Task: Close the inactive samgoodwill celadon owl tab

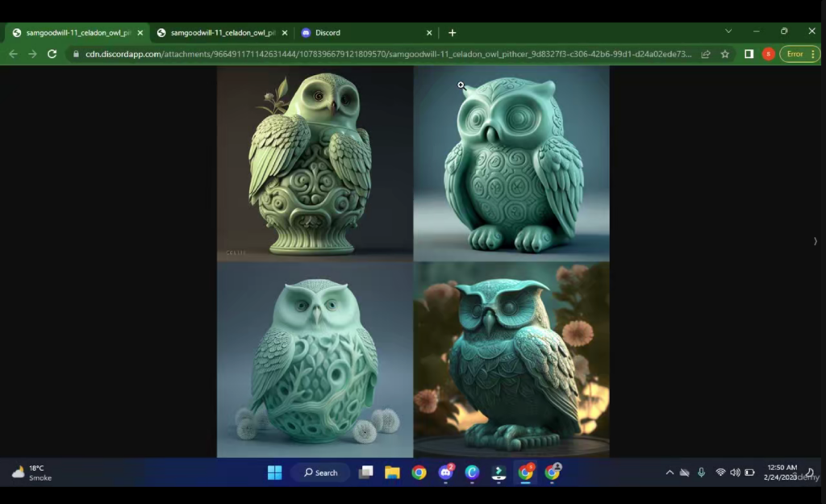Action: click(x=285, y=32)
